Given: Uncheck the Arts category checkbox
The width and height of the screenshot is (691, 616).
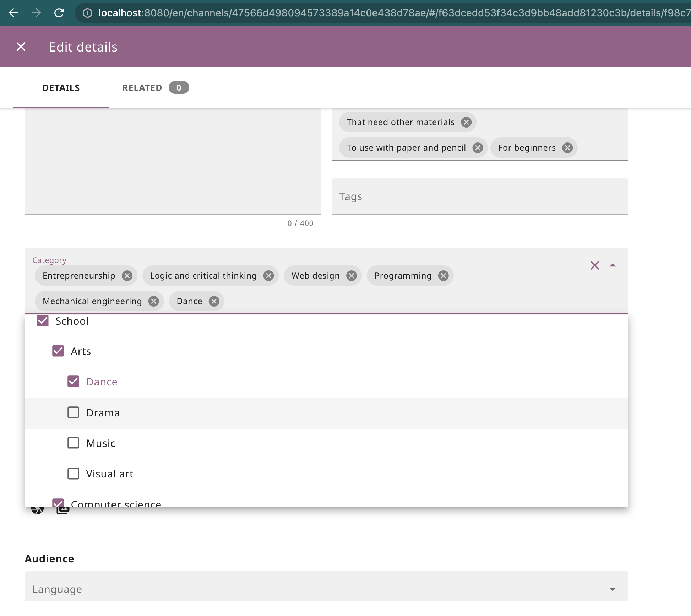Looking at the screenshot, I should [x=58, y=351].
